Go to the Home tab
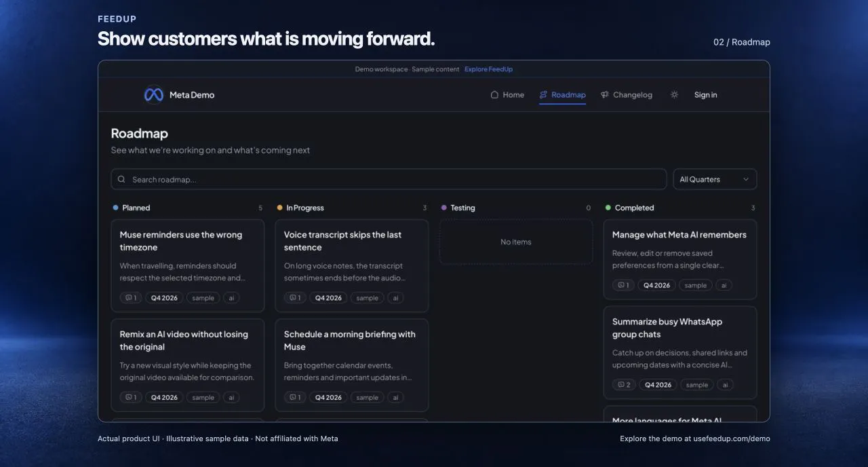Image resolution: width=868 pixels, height=467 pixels. 507,95
